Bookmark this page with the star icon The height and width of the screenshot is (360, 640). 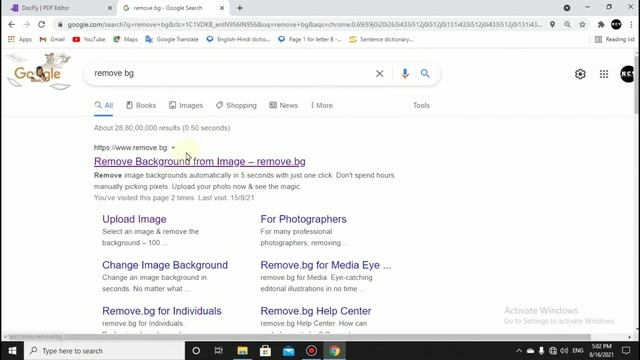582,24
